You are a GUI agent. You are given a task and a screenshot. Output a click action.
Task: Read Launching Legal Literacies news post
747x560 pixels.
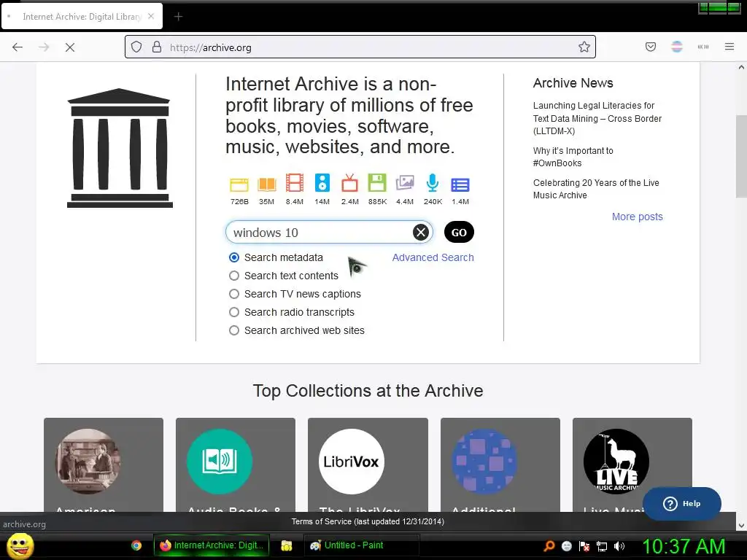point(597,118)
